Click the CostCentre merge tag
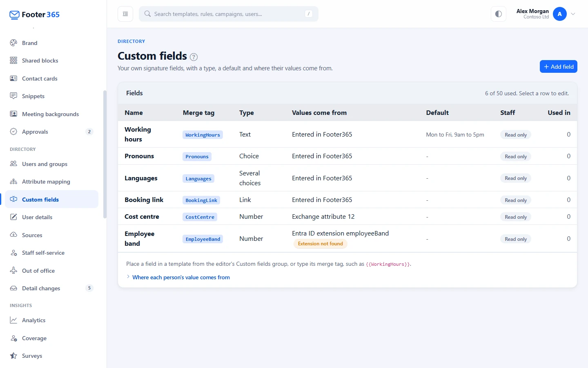This screenshot has width=588, height=368. coord(200,217)
